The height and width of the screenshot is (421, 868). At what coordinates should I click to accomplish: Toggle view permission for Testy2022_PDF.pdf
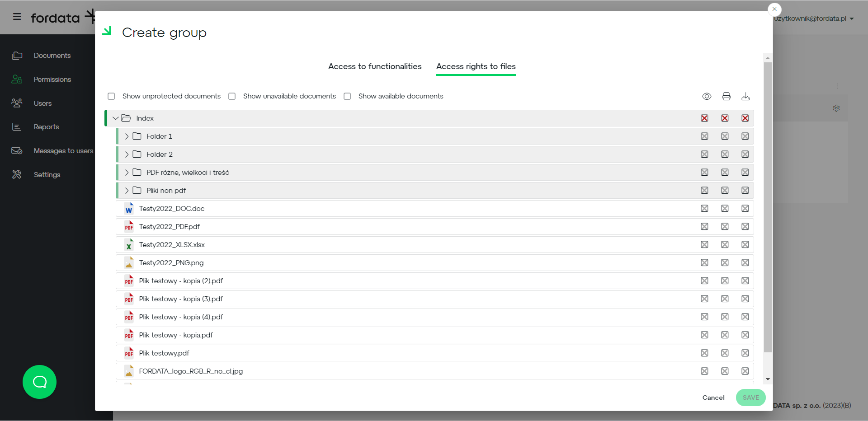pyautogui.click(x=704, y=226)
